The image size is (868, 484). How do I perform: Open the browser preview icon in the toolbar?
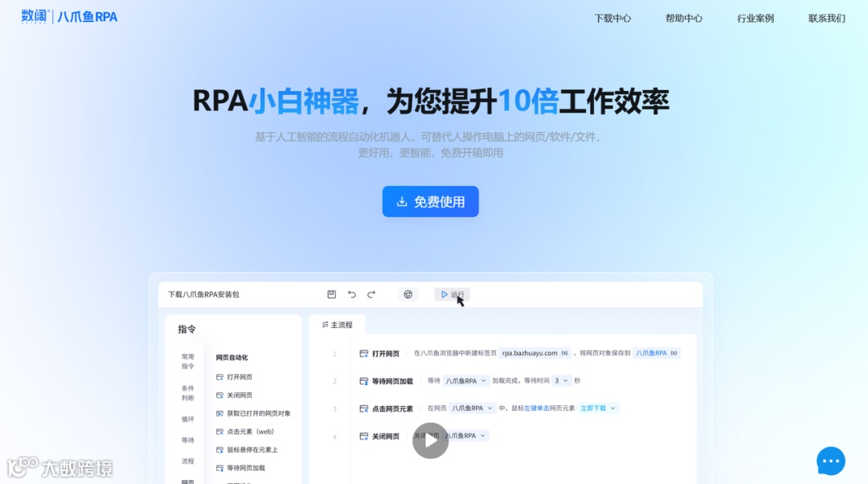pyautogui.click(x=408, y=294)
